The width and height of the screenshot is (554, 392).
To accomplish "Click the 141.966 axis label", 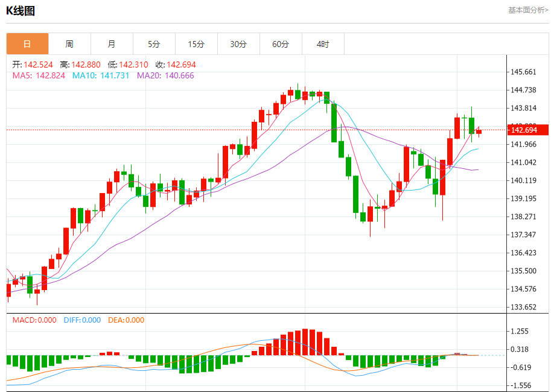I will [x=523, y=145].
